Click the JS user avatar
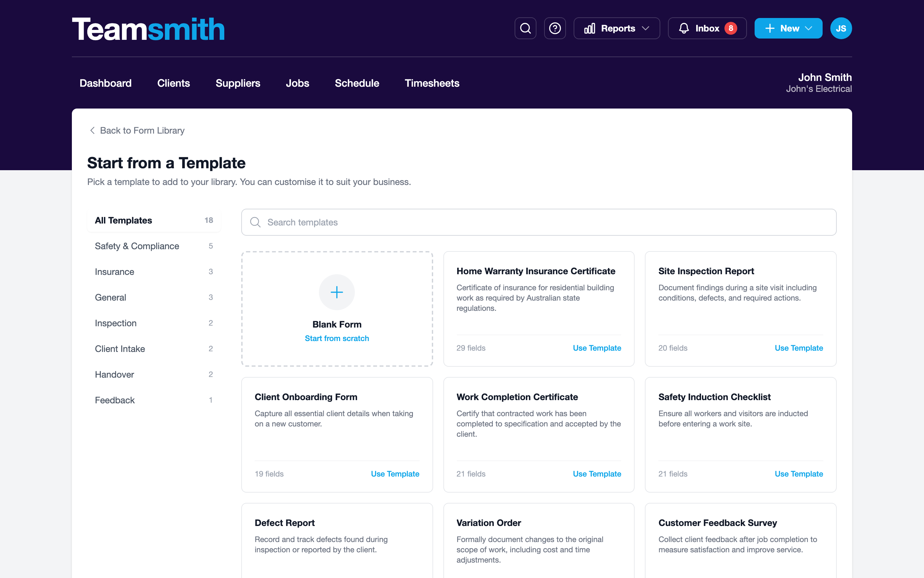924x578 pixels. coord(841,28)
